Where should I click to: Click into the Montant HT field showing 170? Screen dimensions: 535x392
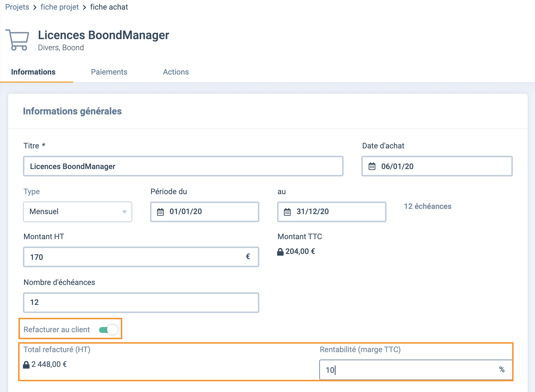(x=141, y=257)
